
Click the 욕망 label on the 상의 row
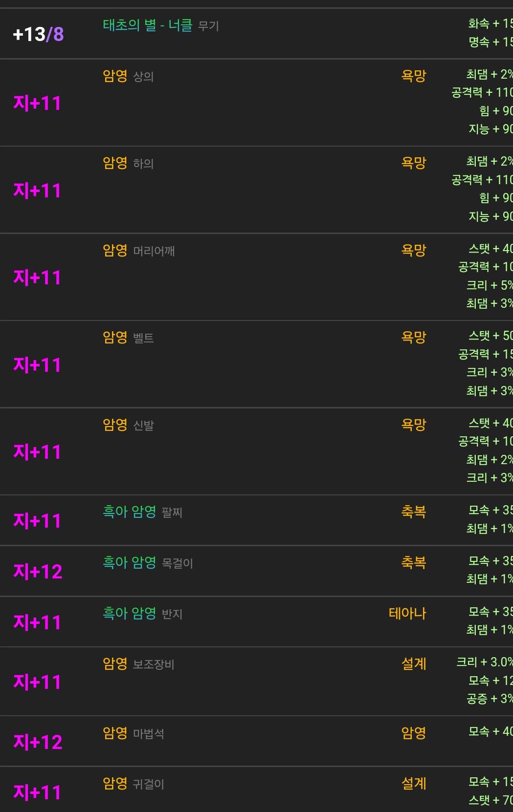point(414,76)
